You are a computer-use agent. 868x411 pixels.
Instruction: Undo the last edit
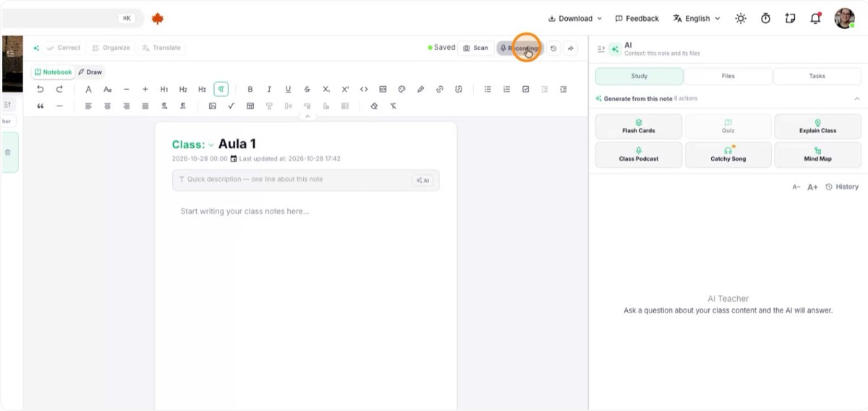40,89
